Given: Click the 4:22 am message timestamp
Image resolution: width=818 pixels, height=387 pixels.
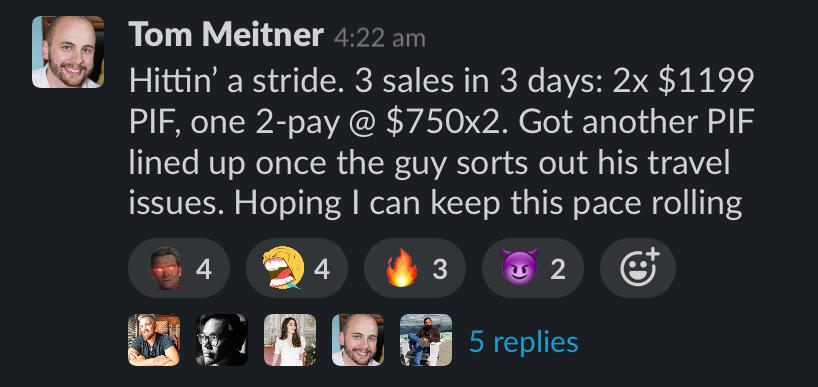Looking at the screenshot, I should 380,39.
